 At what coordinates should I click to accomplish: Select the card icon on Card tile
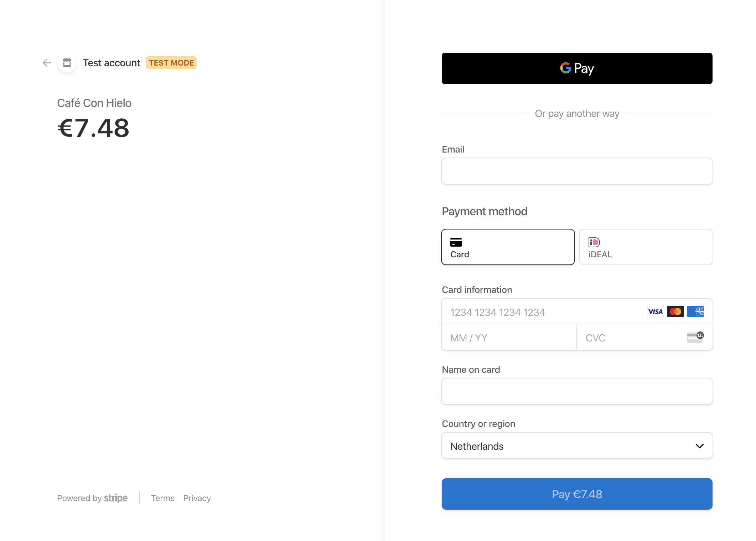(456, 243)
